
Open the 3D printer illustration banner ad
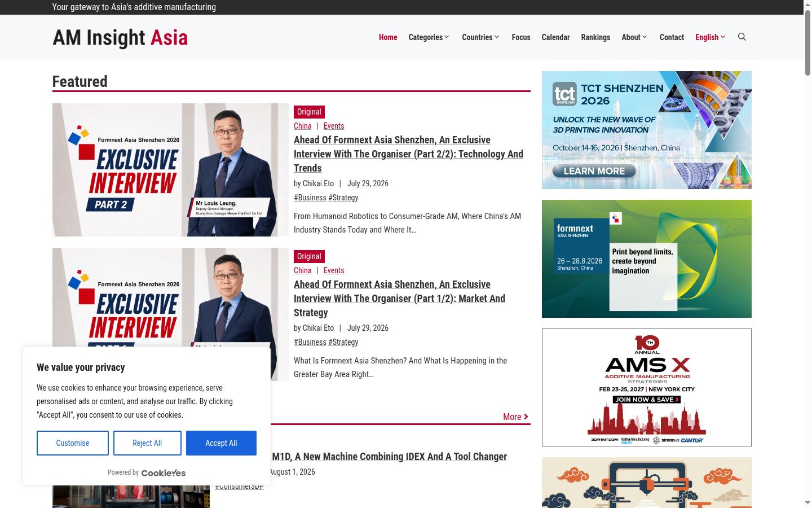point(647,483)
